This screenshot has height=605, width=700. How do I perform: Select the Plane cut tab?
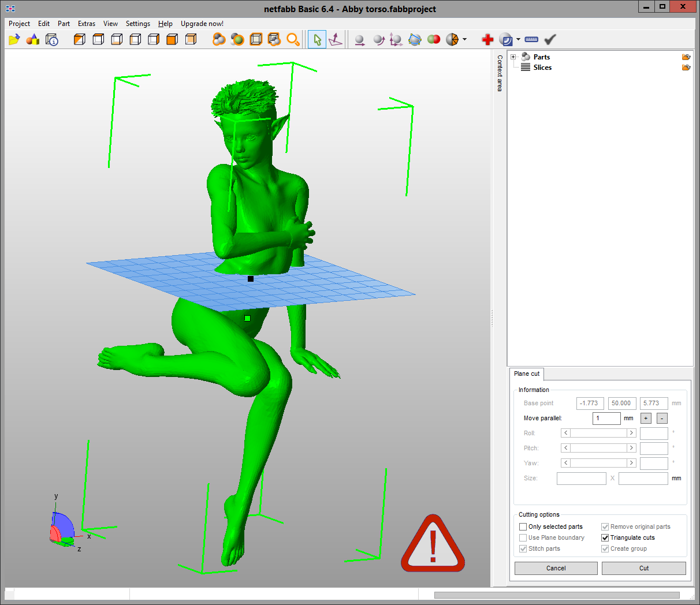pyautogui.click(x=527, y=374)
